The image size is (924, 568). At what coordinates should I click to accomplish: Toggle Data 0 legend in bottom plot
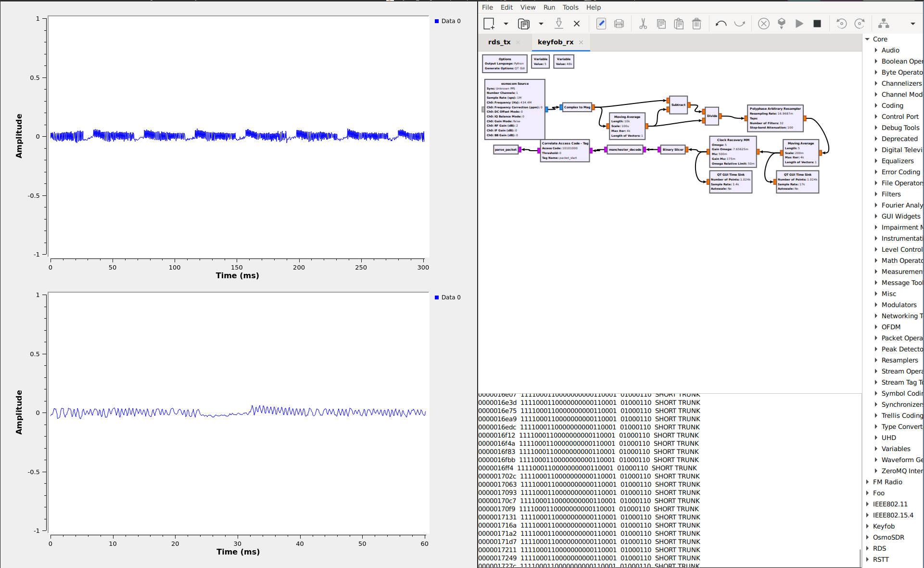click(x=448, y=297)
